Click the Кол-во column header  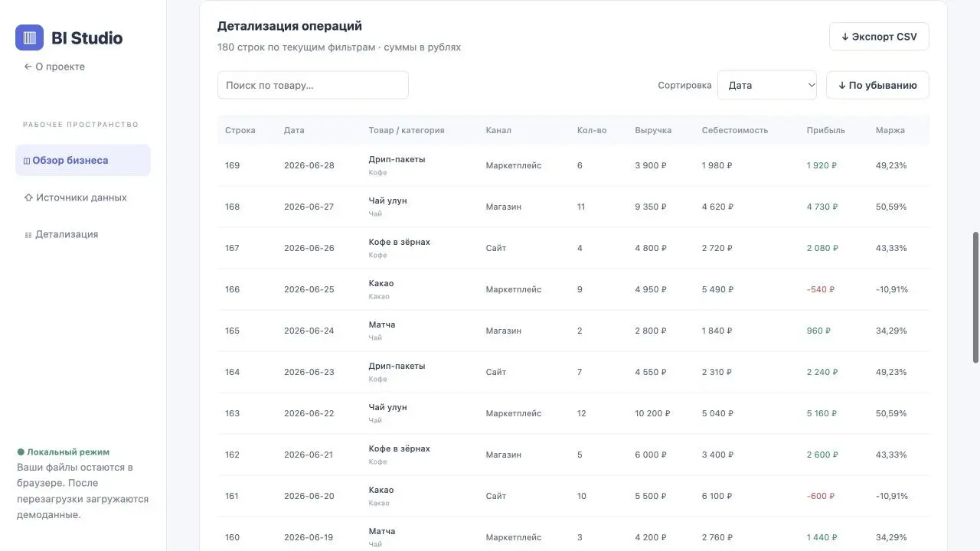point(592,130)
